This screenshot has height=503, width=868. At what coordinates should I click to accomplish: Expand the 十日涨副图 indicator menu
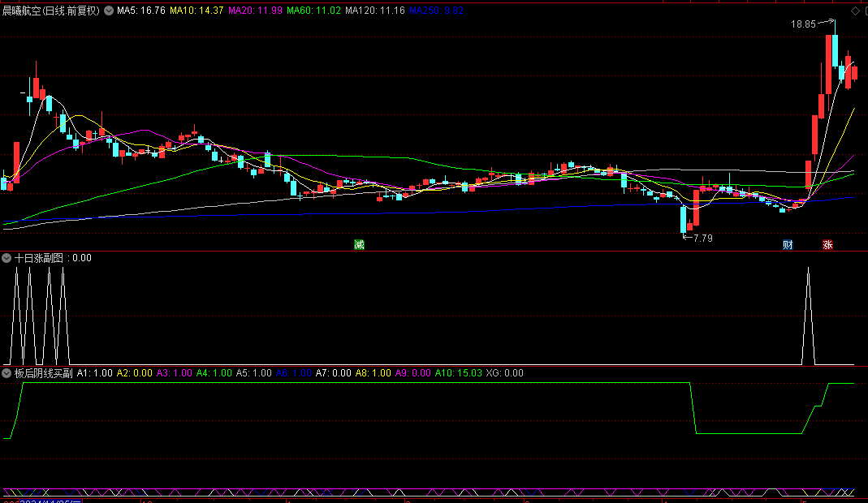pos(6,258)
